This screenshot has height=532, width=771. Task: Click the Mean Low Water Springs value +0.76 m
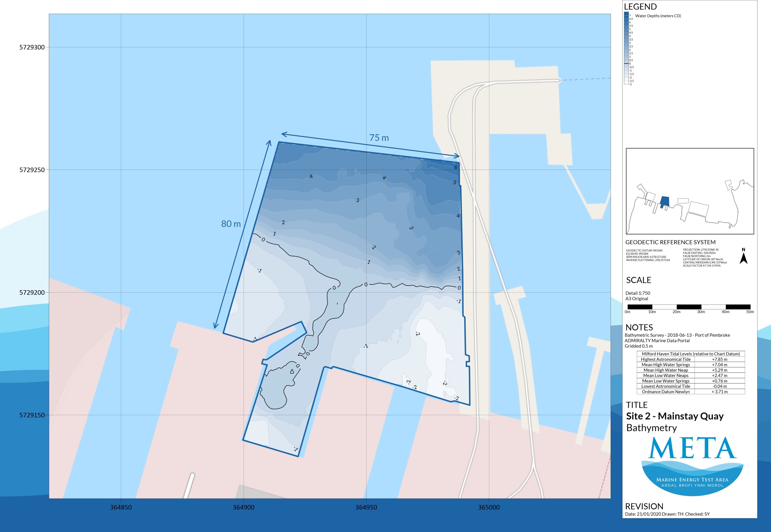click(719, 381)
